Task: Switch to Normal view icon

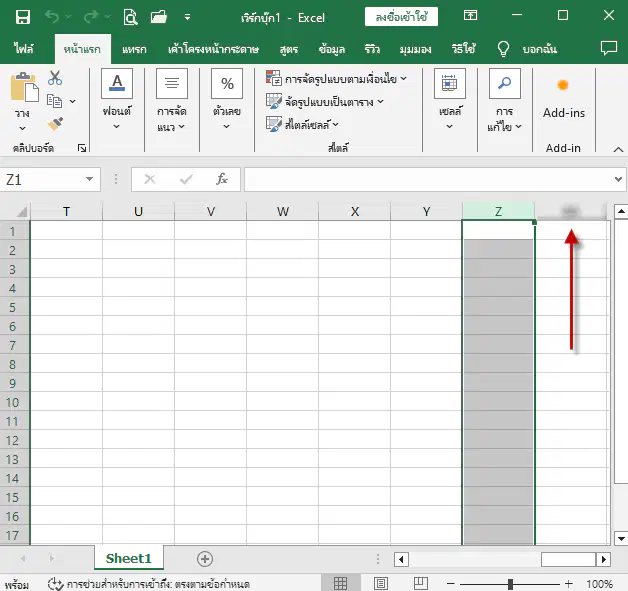Action: point(340,583)
